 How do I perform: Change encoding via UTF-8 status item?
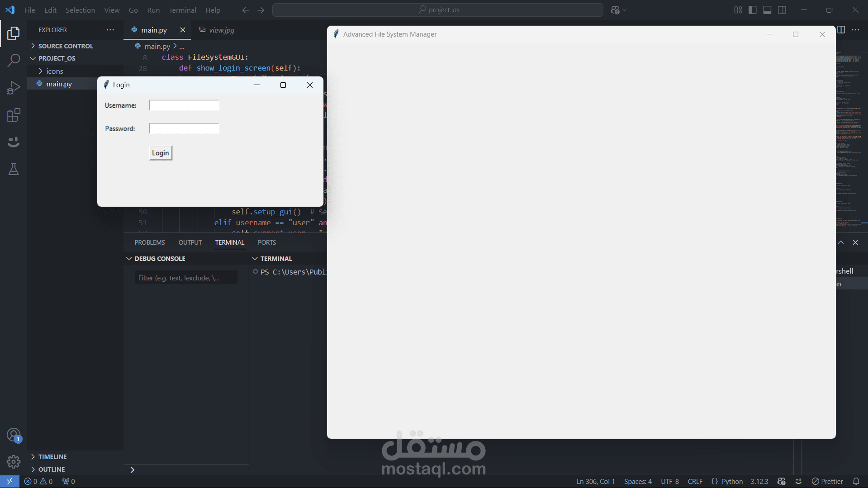669,481
